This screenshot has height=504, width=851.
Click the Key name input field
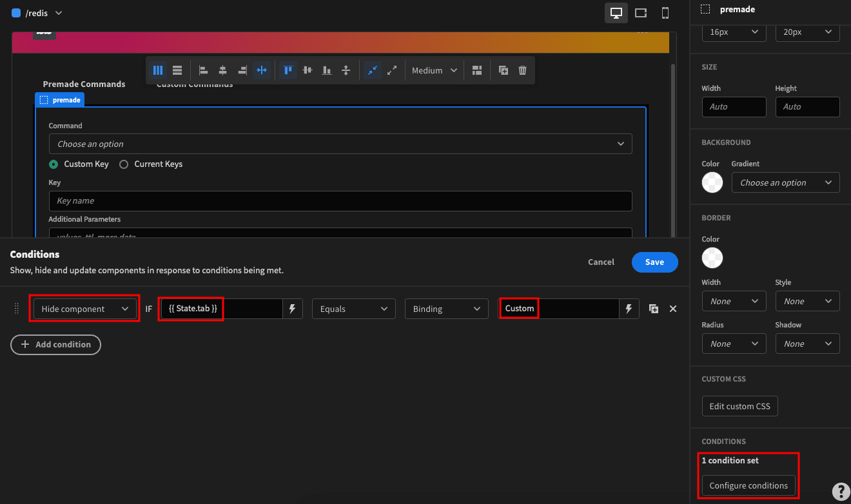click(x=340, y=201)
